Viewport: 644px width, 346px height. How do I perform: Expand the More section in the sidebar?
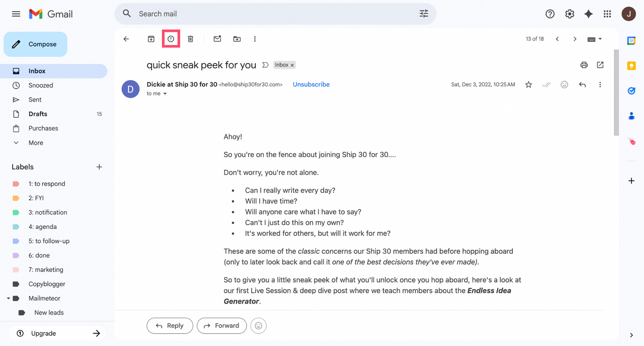[x=16, y=143]
